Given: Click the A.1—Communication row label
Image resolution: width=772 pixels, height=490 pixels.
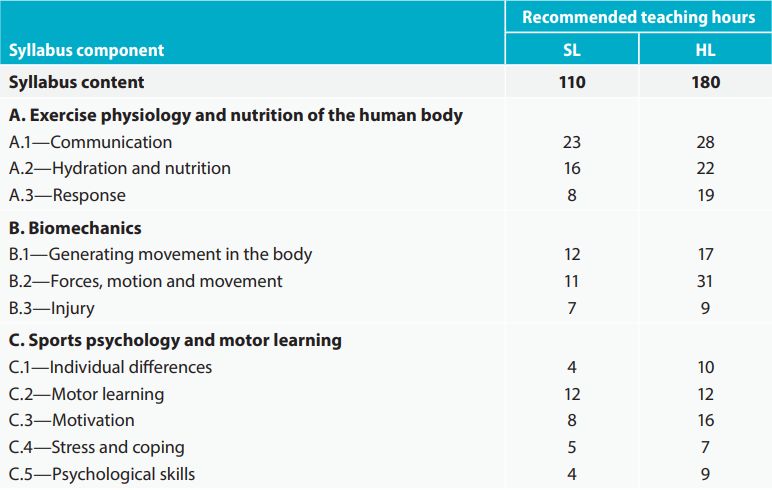Looking at the screenshot, I should click(91, 142).
